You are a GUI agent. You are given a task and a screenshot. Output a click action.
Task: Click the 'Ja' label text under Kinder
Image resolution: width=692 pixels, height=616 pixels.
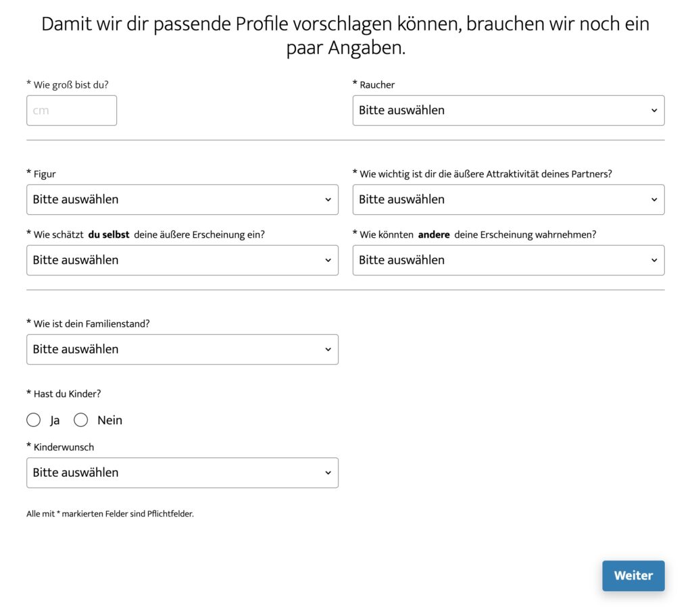(55, 420)
